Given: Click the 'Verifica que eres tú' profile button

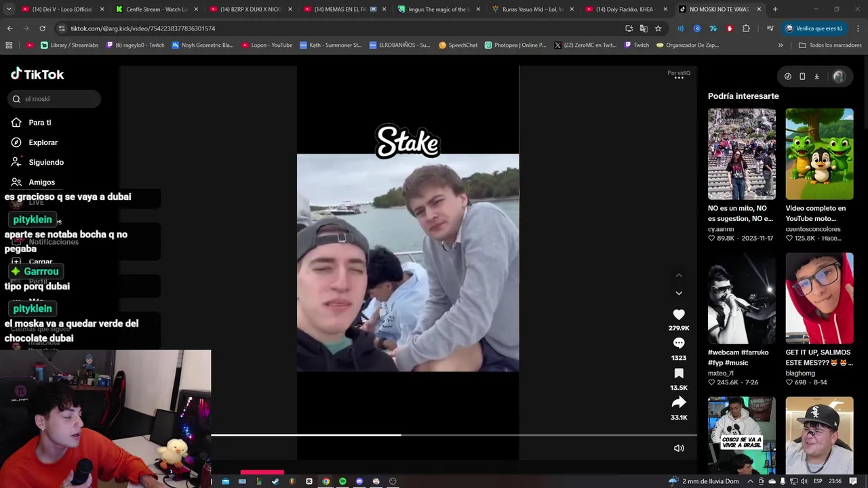Looking at the screenshot, I should [x=814, y=28].
